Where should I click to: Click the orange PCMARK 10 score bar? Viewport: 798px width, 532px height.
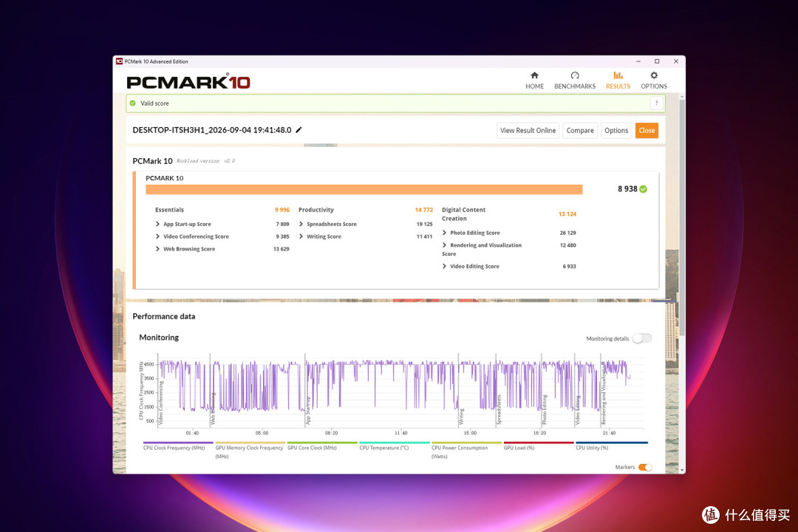pos(364,189)
